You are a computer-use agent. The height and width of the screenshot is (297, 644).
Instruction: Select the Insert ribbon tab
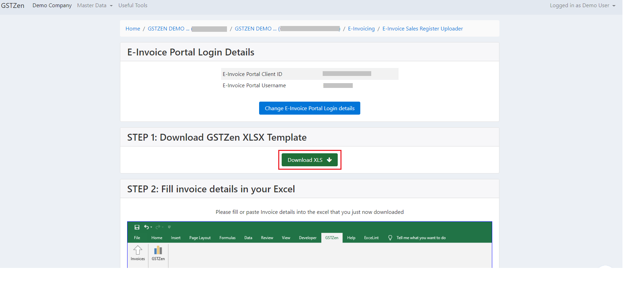tap(176, 238)
